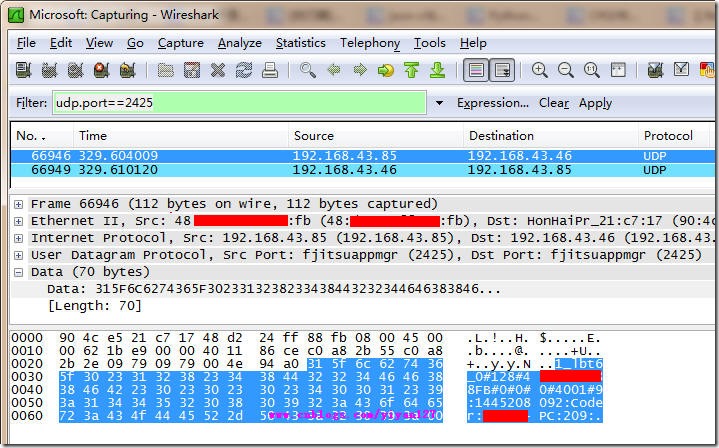Select hex dump row at offset 0000

point(306,338)
